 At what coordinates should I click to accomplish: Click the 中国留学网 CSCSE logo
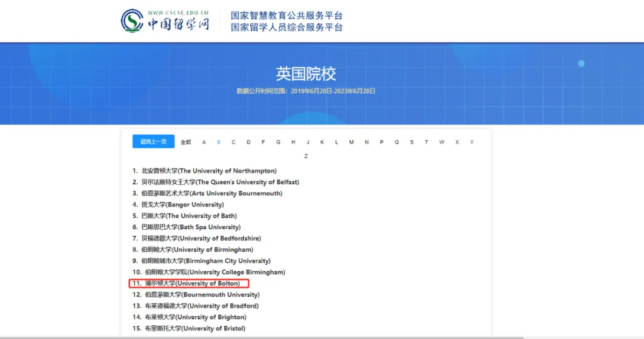(x=165, y=21)
